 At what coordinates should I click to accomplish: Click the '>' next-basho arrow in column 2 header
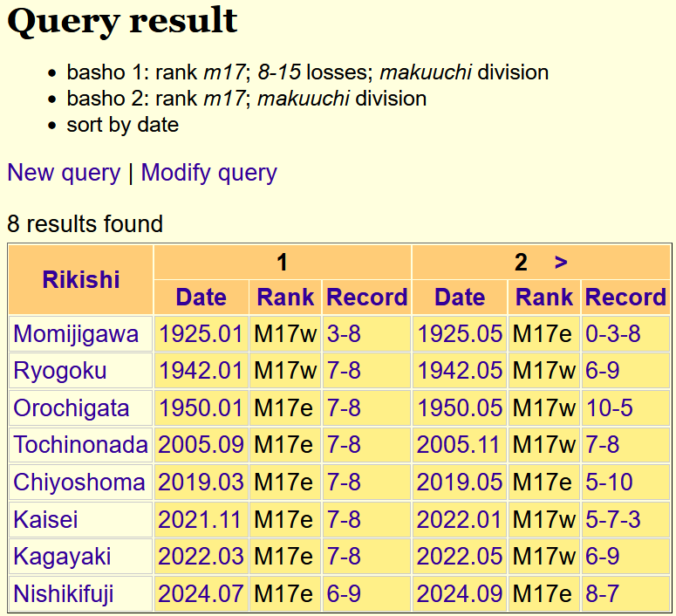coord(561,262)
